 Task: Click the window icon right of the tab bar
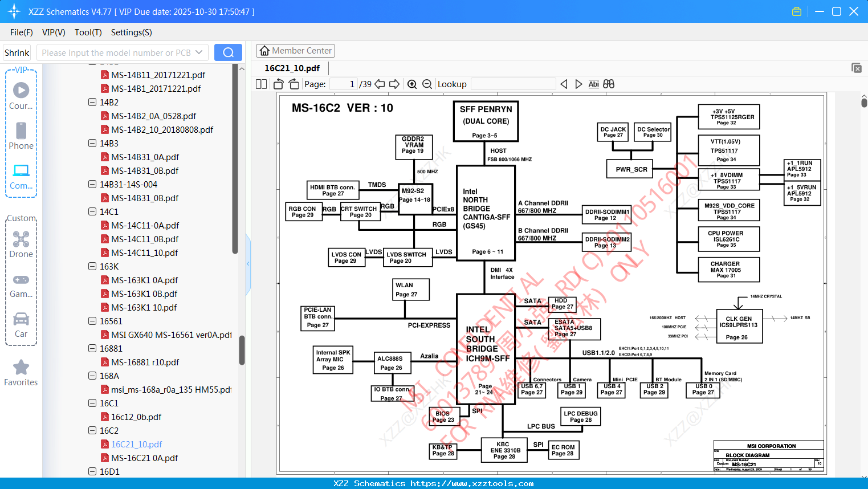[x=857, y=68]
